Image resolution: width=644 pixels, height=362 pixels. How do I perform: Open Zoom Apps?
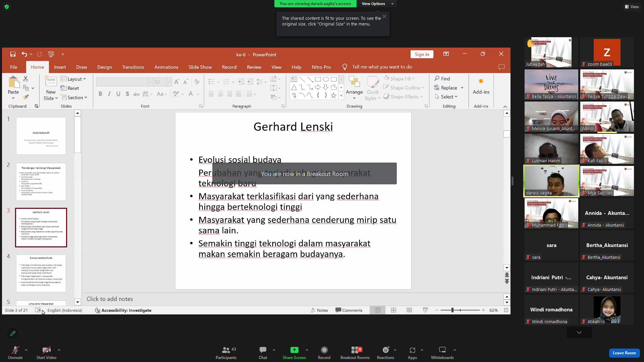point(412,353)
